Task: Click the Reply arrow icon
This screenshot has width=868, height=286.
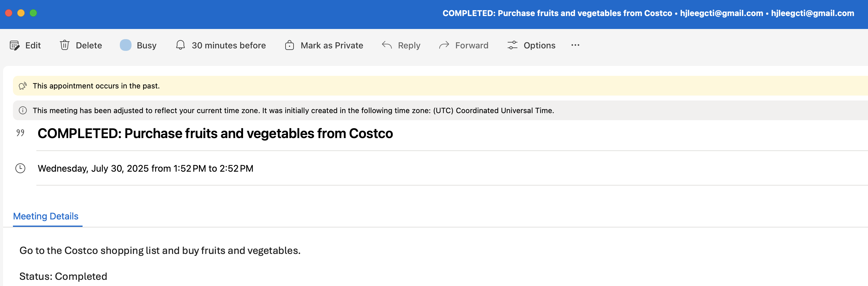Action: pos(387,45)
